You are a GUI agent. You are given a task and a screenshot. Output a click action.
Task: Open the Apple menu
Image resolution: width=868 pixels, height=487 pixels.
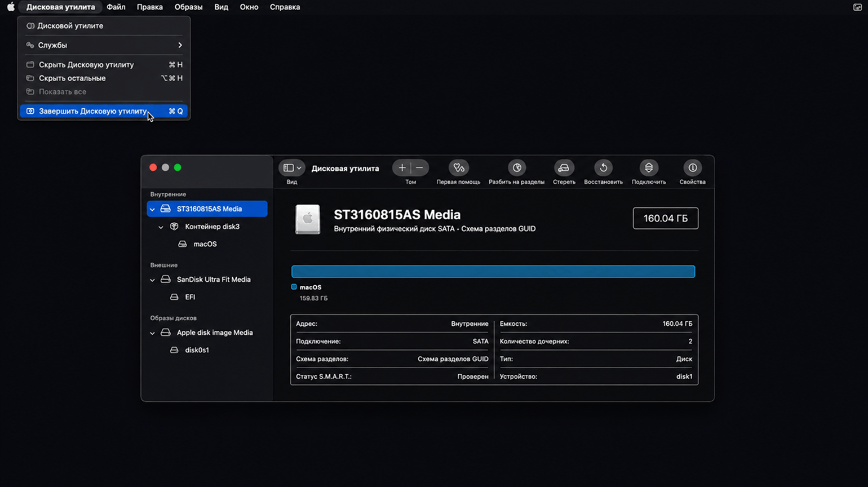click(11, 7)
